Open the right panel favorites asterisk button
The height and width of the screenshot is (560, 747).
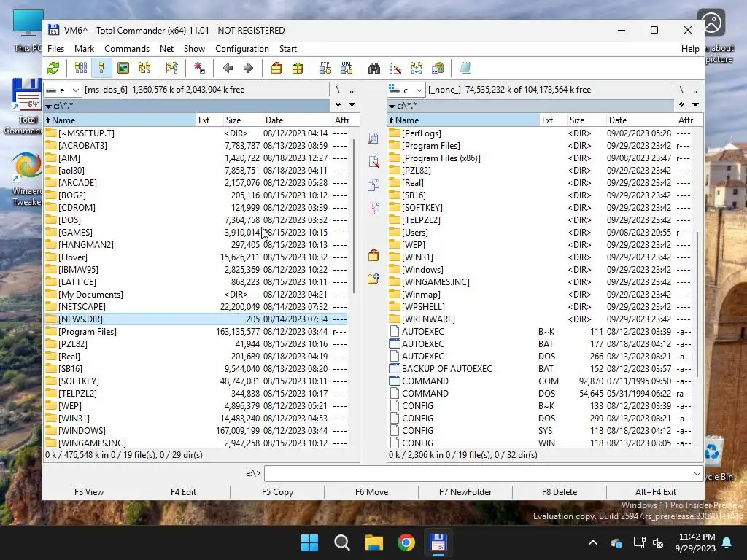pyautogui.click(x=681, y=105)
